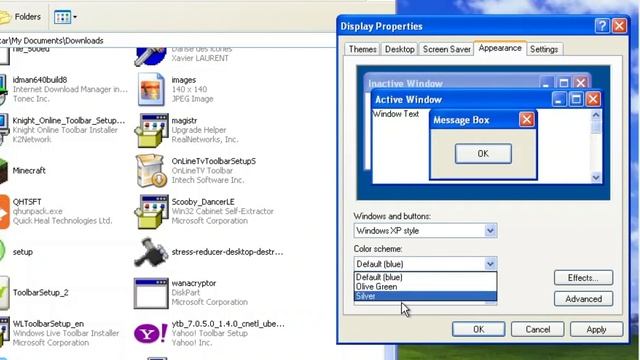The width and height of the screenshot is (640, 360).
Task: Click Apply in Display Properties
Action: point(596,329)
